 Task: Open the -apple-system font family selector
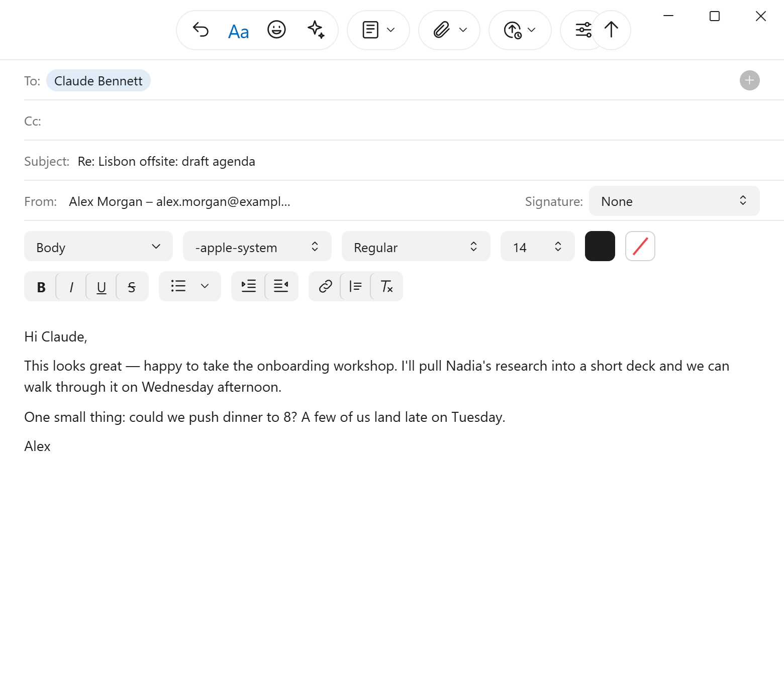pyautogui.click(x=257, y=246)
